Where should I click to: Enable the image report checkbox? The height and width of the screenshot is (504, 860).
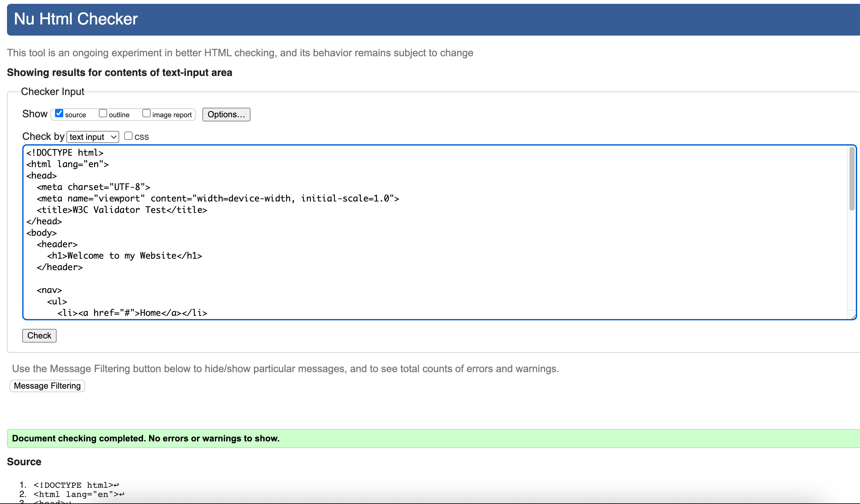pos(147,113)
